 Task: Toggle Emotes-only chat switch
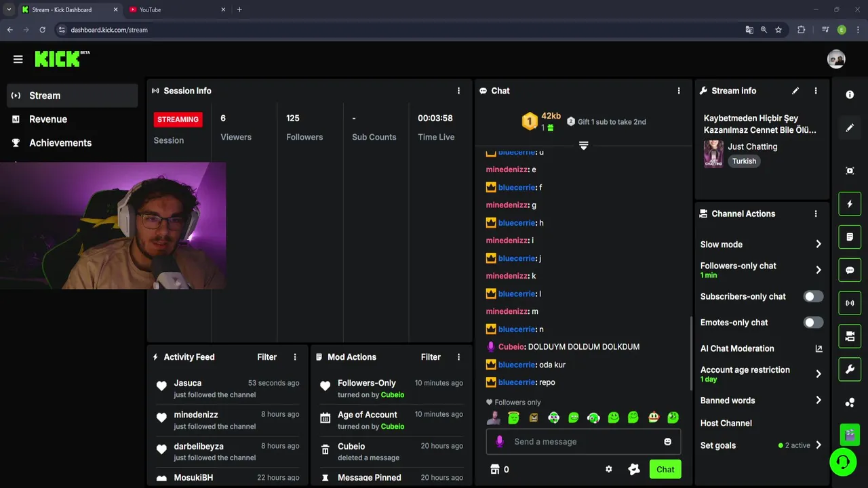click(813, 323)
